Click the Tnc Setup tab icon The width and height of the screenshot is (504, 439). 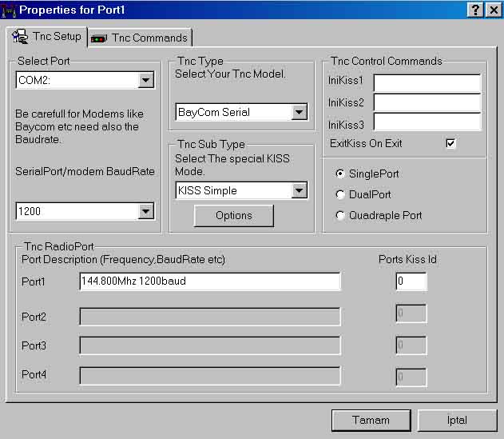tap(20, 36)
